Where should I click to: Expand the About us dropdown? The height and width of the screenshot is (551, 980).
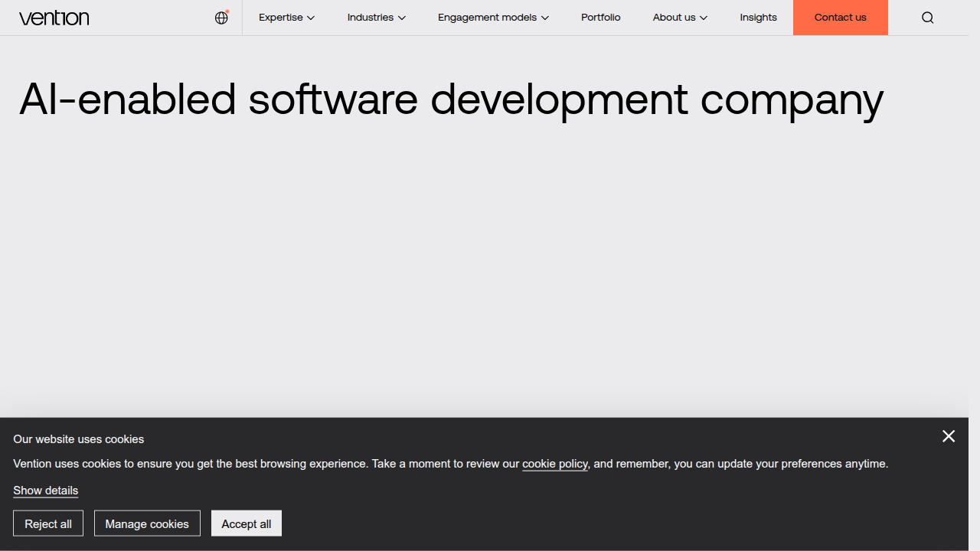click(x=680, y=18)
